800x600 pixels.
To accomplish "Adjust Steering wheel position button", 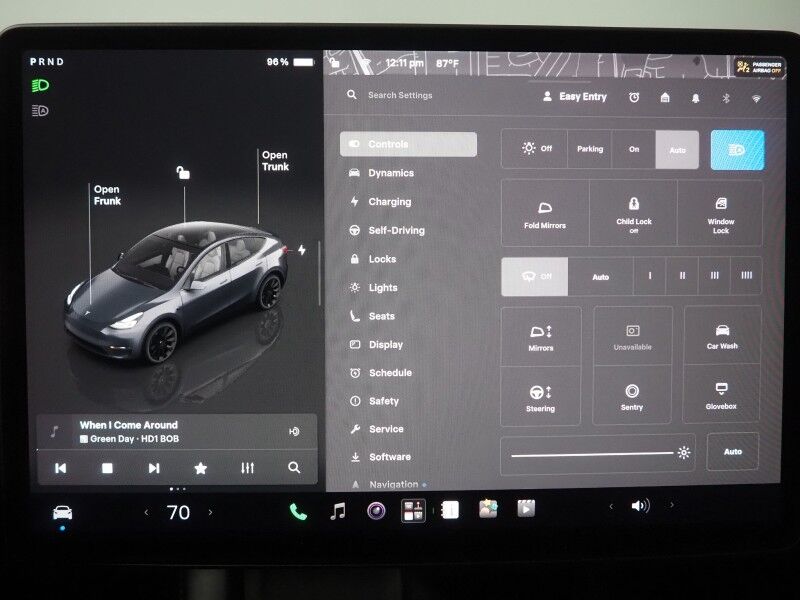I will (540, 396).
